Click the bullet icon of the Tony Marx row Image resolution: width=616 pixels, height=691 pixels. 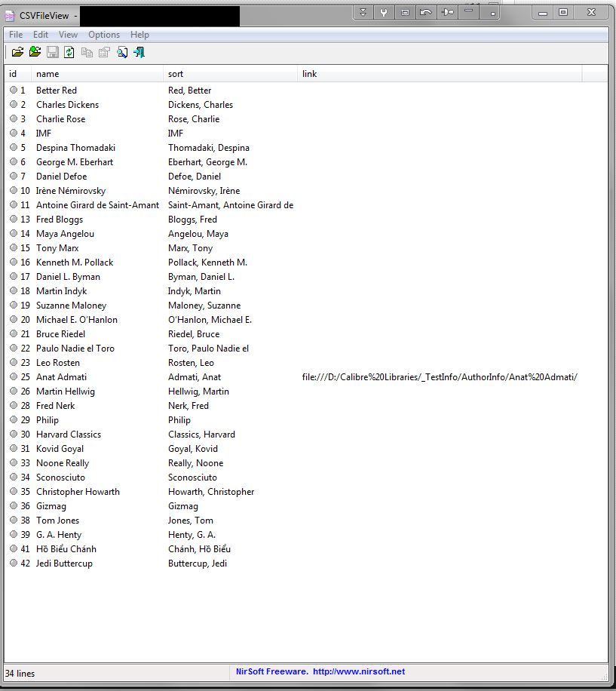click(x=14, y=247)
